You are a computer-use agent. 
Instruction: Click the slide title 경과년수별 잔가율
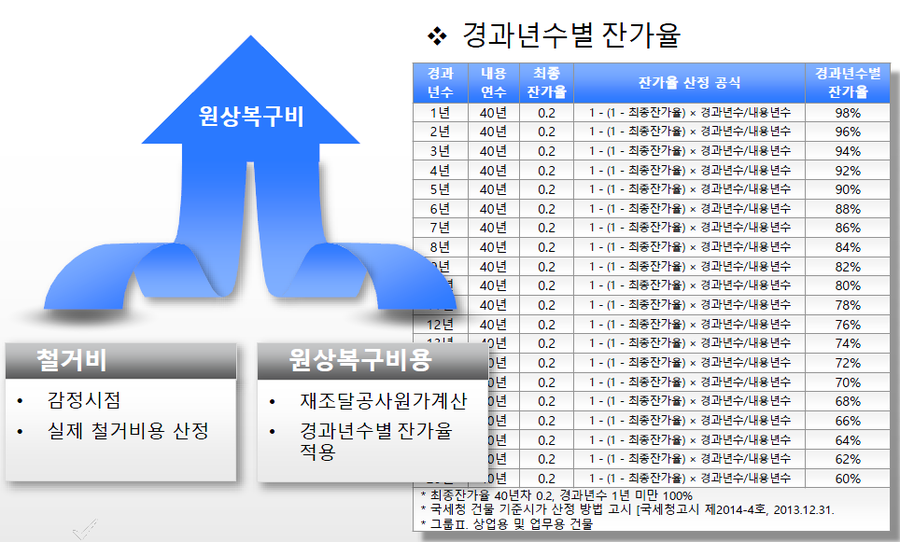(x=571, y=35)
